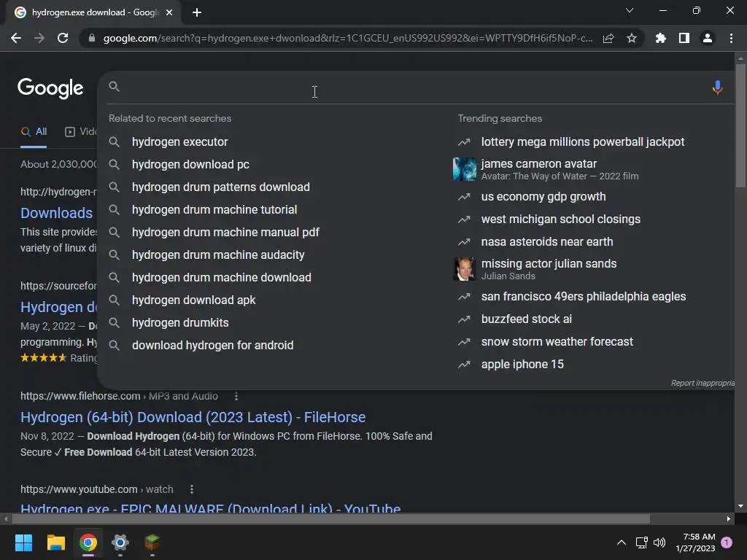Open the volume speaker tray icon

659,542
